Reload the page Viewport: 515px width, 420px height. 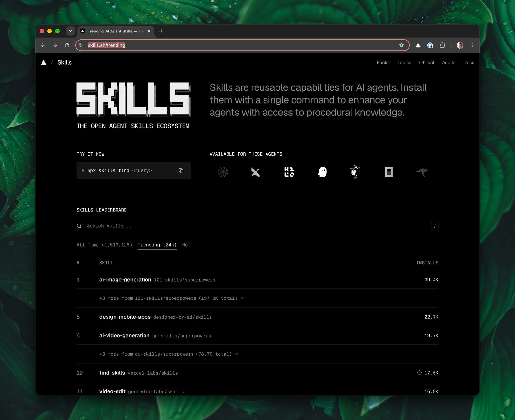tap(67, 45)
